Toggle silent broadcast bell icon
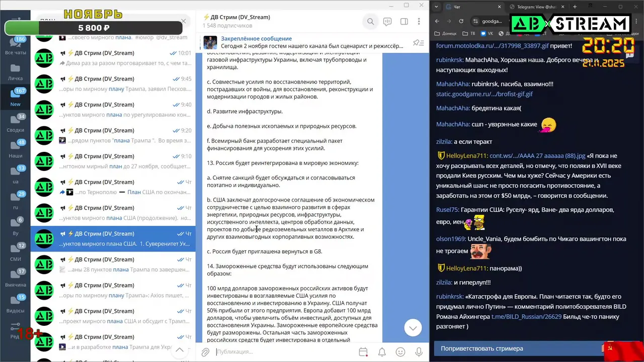This screenshot has height=362, width=644. pos(382,352)
